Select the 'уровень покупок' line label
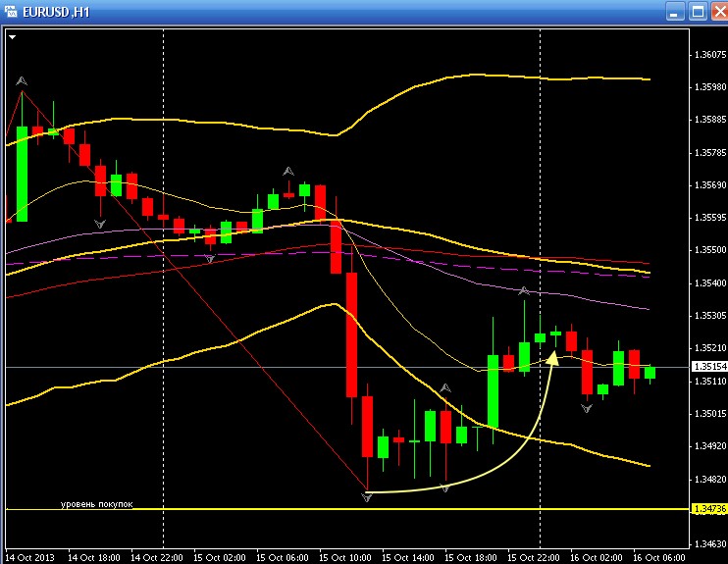728x564 pixels. tap(96, 504)
